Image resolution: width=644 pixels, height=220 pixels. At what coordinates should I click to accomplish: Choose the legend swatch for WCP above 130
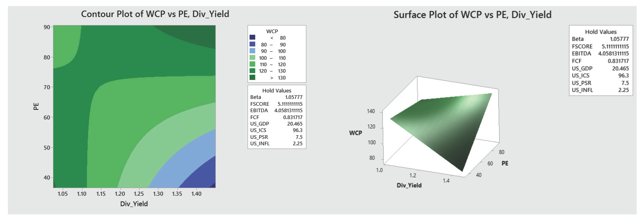(x=252, y=77)
